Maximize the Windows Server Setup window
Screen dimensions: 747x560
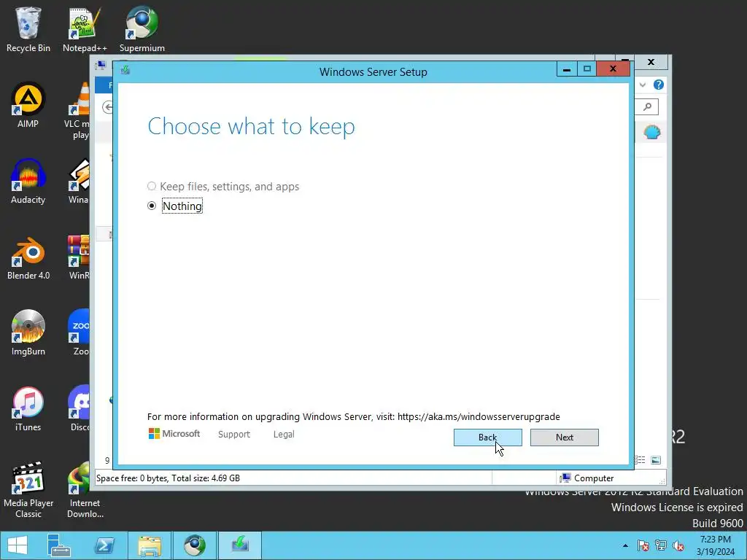tap(587, 69)
